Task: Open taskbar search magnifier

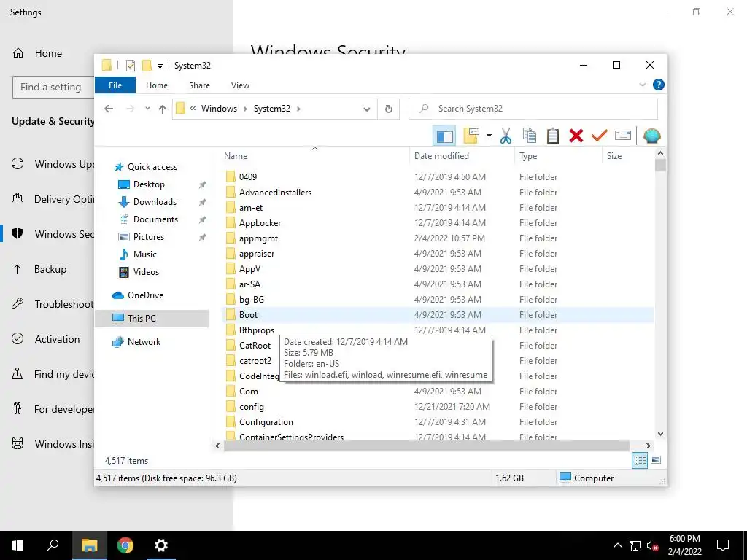Action: (53, 545)
